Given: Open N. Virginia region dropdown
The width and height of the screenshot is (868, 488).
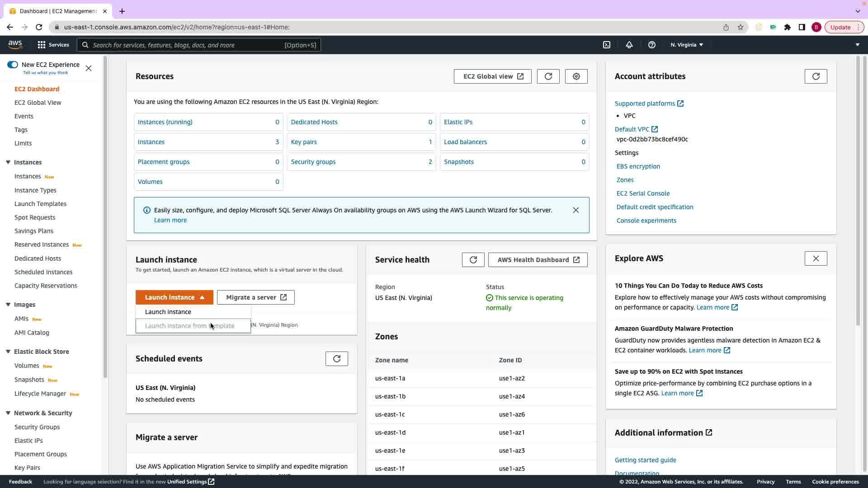Looking at the screenshot, I should [686, 45].
